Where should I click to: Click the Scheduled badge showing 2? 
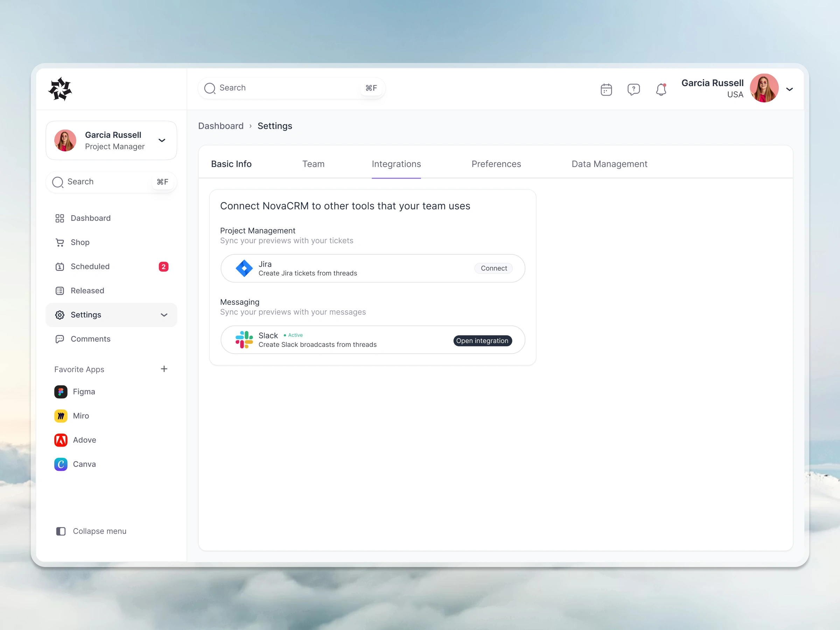coord(164,267)
